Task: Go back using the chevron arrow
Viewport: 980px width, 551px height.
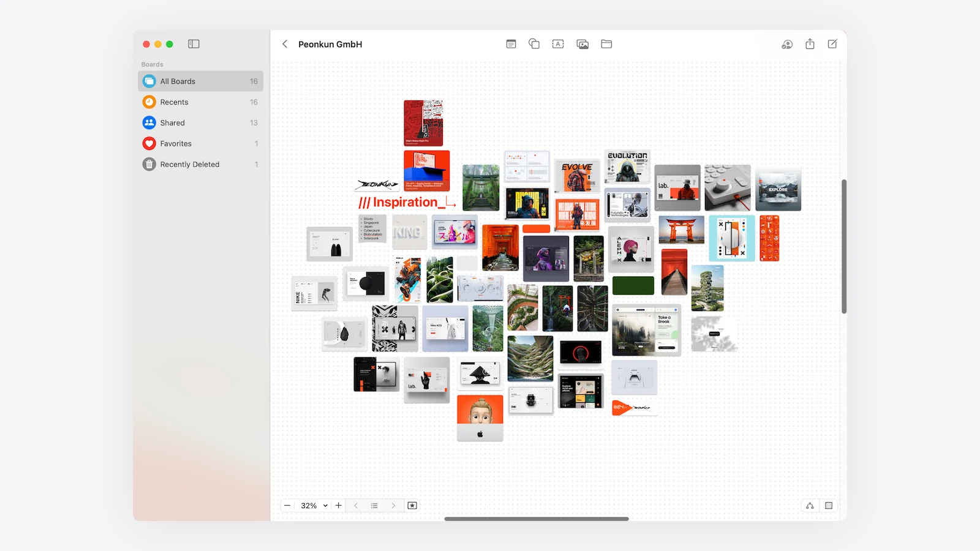Action: point(285,44)
